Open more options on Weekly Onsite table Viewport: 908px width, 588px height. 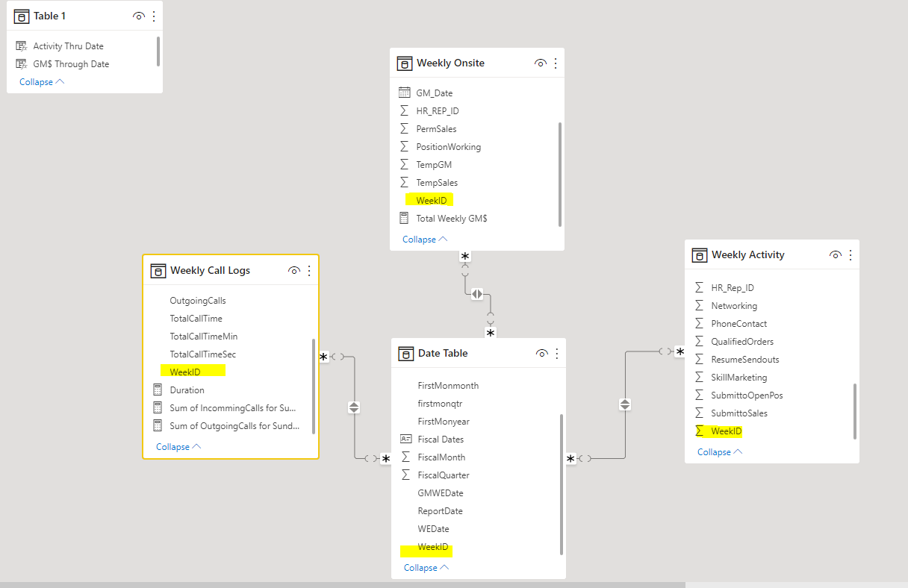tap(555, 63)
